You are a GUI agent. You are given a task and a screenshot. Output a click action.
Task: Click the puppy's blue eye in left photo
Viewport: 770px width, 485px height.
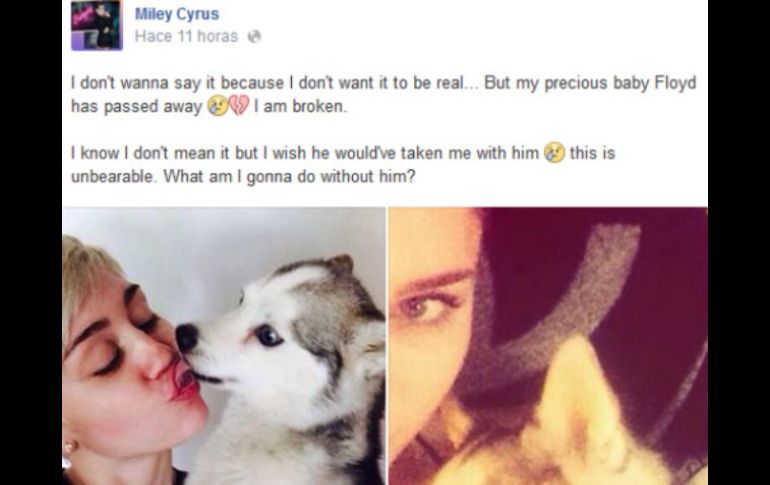pos(269,336)
